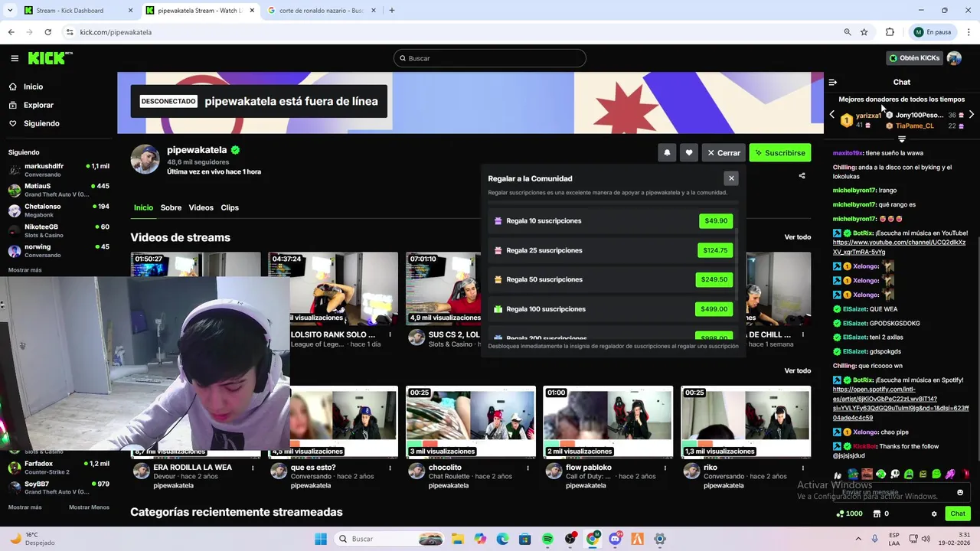Expand following list with upper Mostrar más
980x551 pixels.
pyautogui.click(x=24, y=270)
